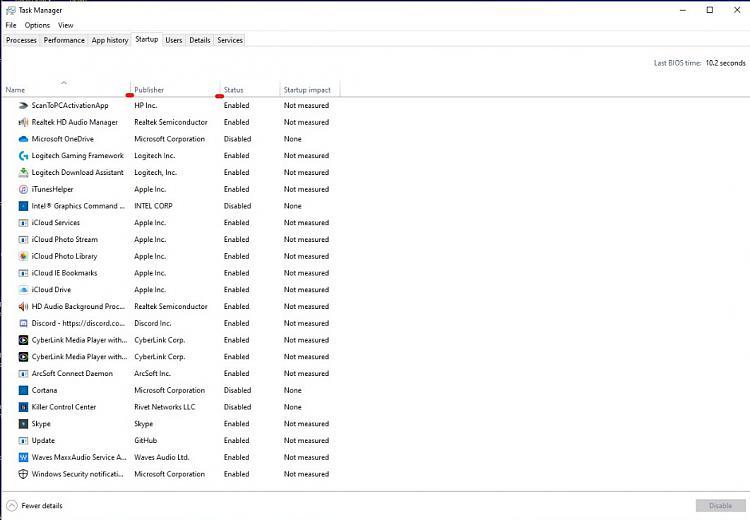Switch to the Performance tab
This screenshot has height=520, width=750.
pyautogui.click(x=64, y=40)
